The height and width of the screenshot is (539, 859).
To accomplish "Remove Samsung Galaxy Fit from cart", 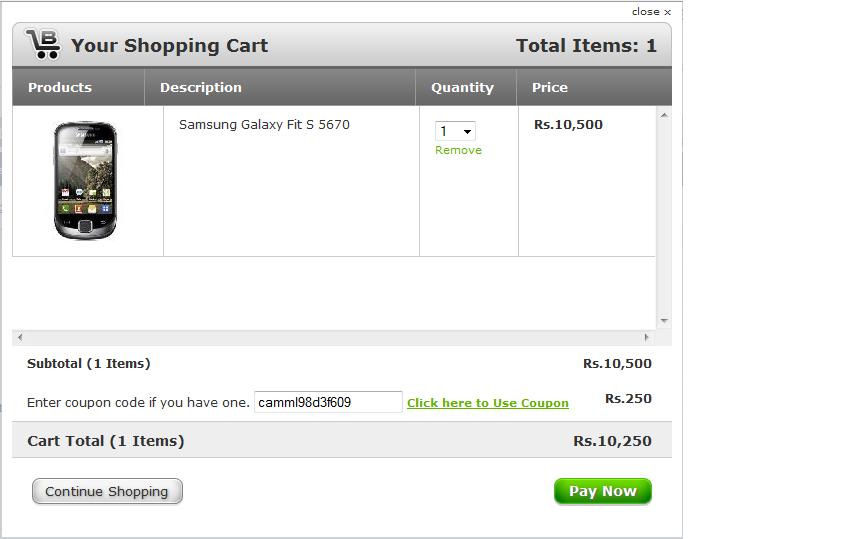I will pos(458,150).
